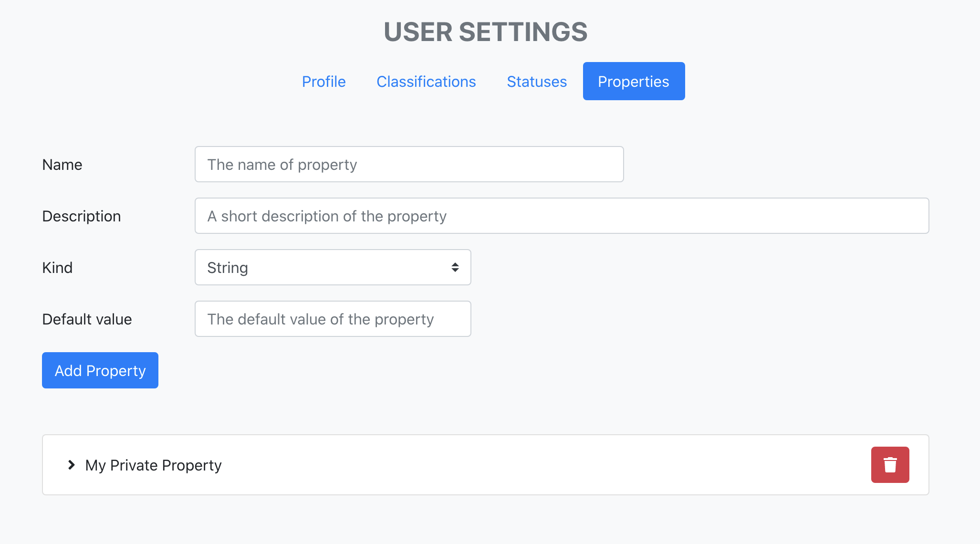Click the Name input field
This screenshot has height=544, width=980.
(408, 164)
